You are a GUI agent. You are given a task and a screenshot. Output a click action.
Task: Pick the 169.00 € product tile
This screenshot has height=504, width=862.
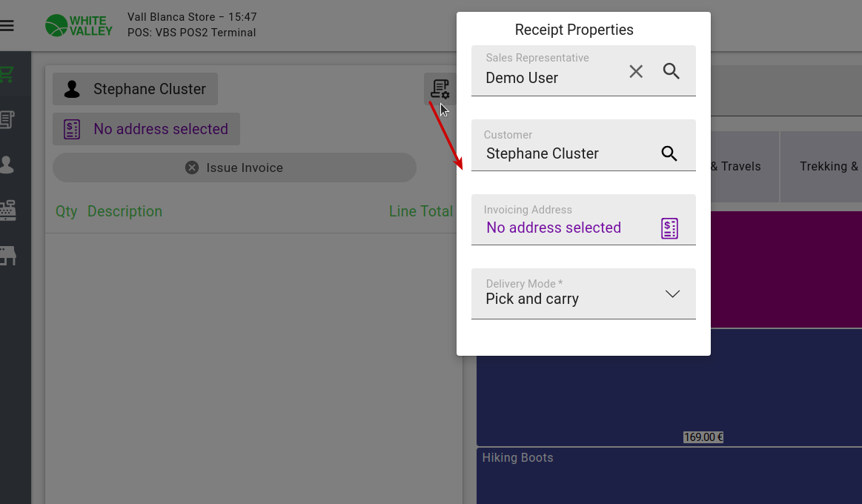[x=669, y=387]
